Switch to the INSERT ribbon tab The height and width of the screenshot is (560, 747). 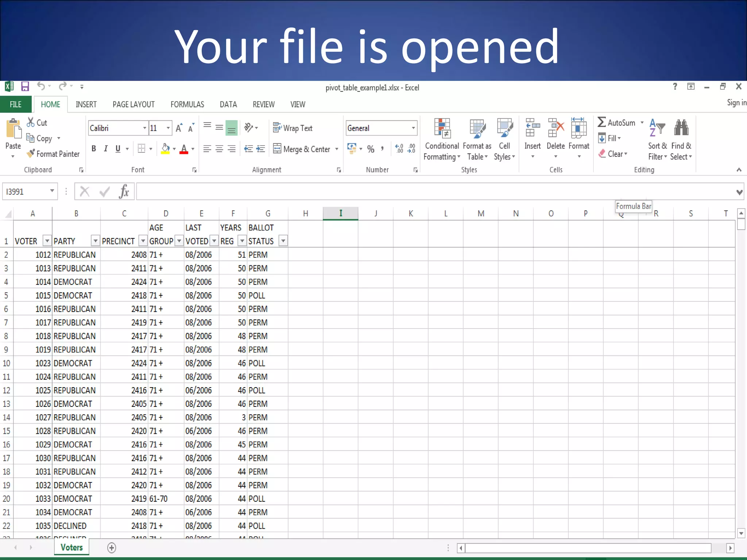86,104
